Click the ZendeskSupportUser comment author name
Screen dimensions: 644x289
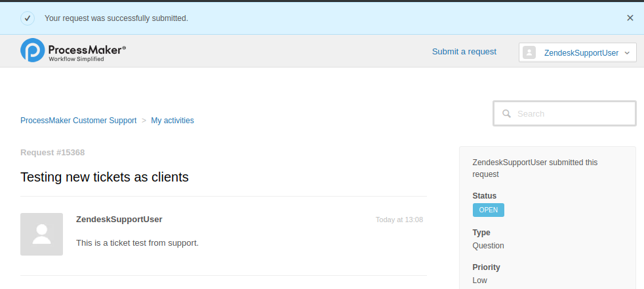pyautogui.click(x=119, y=220)
